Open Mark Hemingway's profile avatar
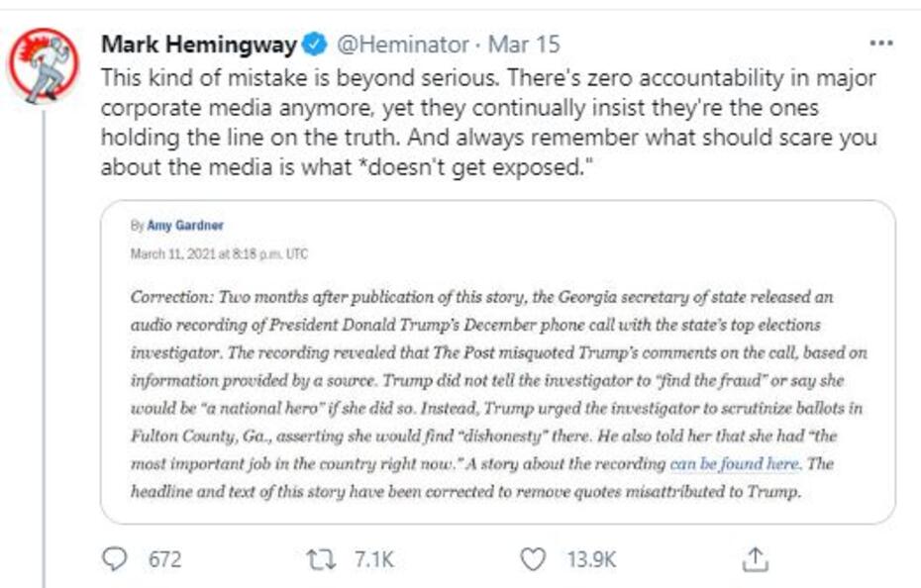The height and width of the screenshot is (588, 921). [44, 68]
